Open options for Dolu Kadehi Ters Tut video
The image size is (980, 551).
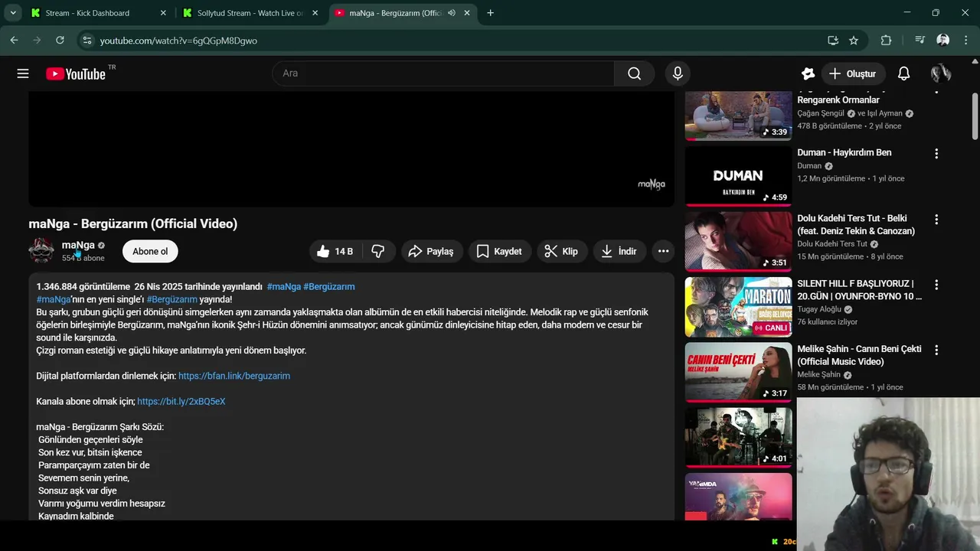(x=936, y=220)
